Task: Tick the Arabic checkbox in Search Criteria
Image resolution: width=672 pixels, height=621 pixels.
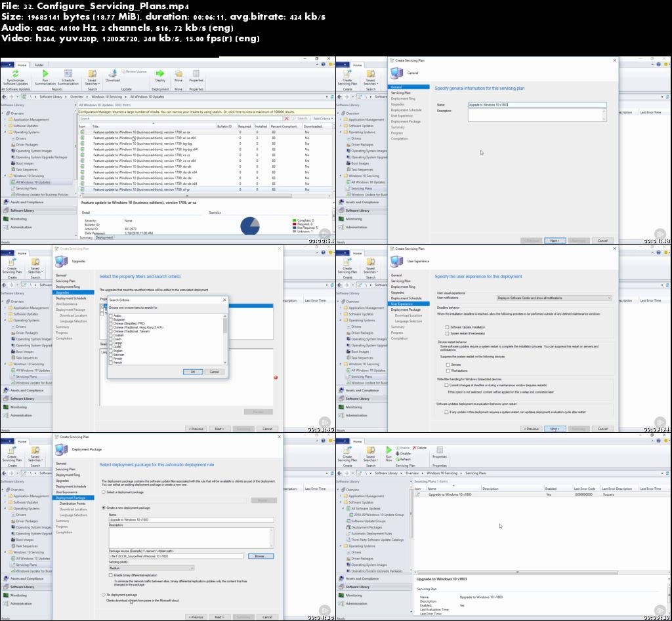Action: [110, 315]
